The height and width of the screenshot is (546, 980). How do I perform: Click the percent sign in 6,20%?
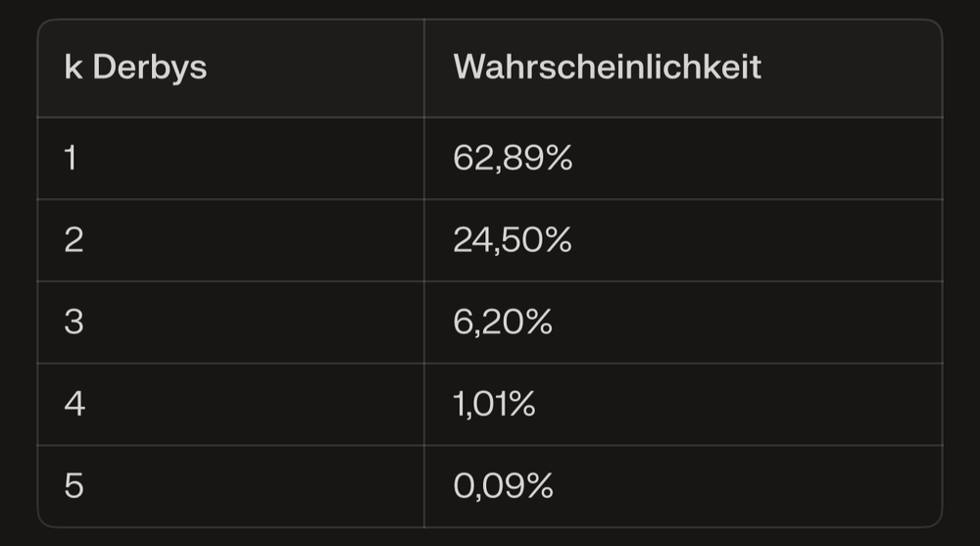pos(539,322)
